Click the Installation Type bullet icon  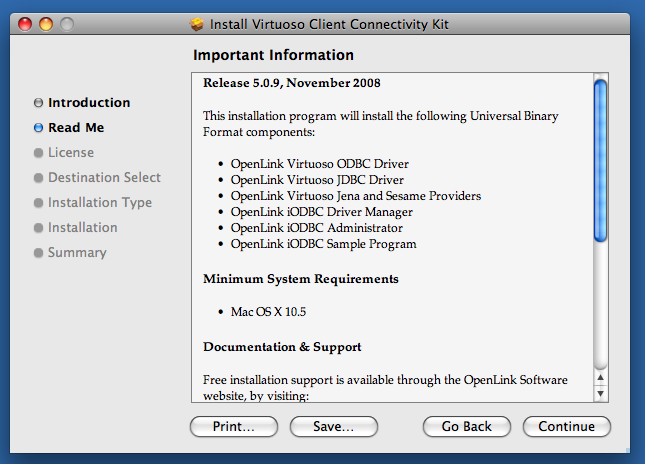click(38, 203)
